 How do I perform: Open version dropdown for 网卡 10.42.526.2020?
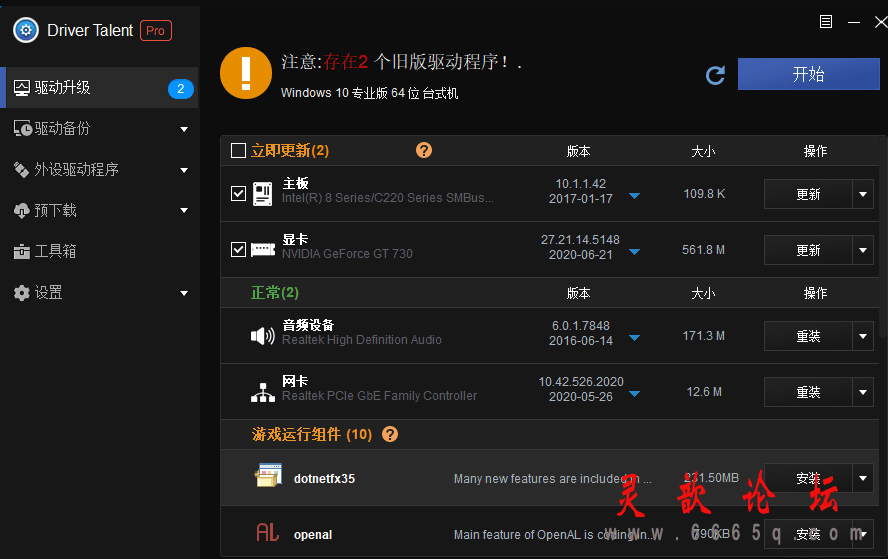[x=634, y=394]
